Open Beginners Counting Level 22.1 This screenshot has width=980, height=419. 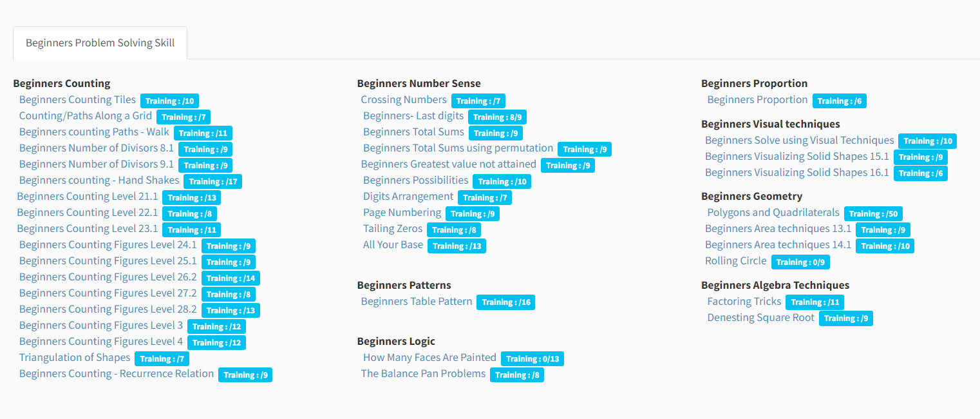[x=88, y=213]
